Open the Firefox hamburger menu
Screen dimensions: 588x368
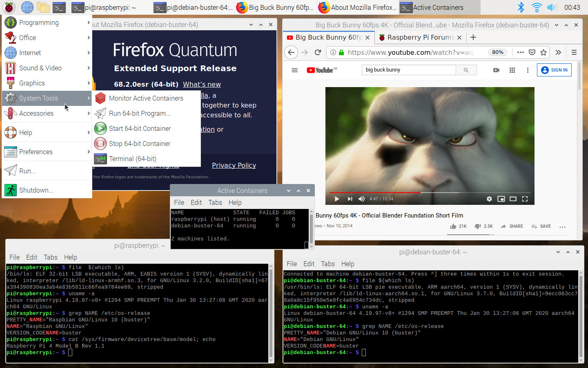click(x=574, y=52)
